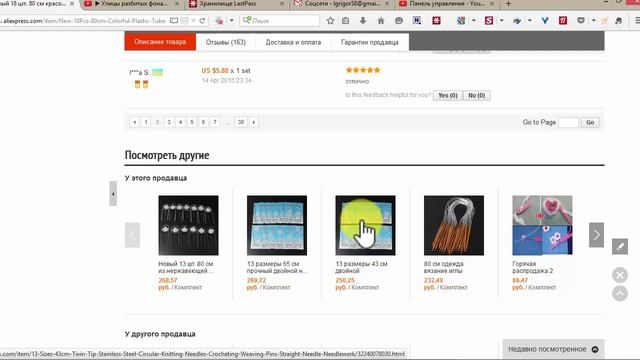This screenshot has width=640, height=360.
Task: Switch to the Отзывы (163) tab
Action: [x=226, y=42]
